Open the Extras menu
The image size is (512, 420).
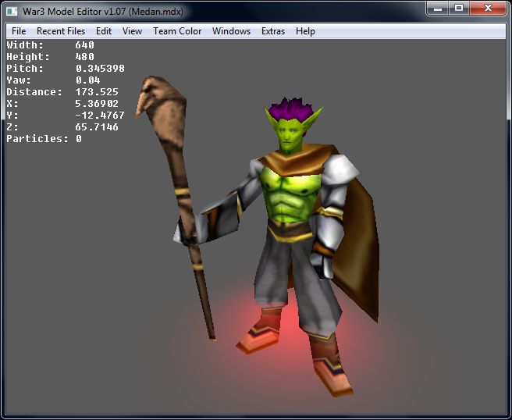coord(273,31)
